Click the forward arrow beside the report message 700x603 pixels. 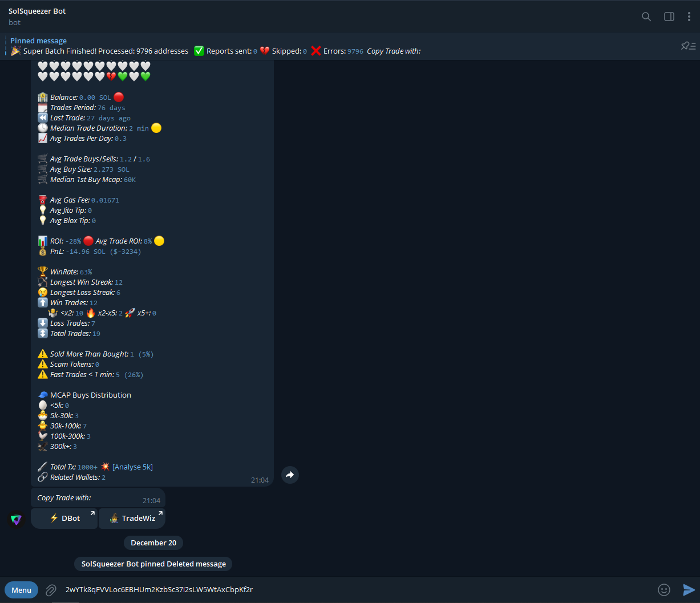pyautogui.click(x=290, y=475)
